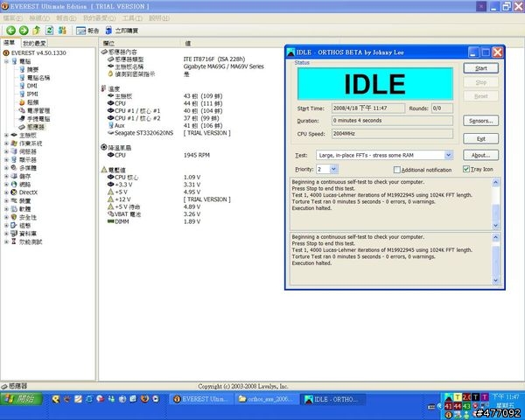This screenshot has height=420, width=525.
Task: Click the Motherboard (主機板) chip icon in tree
Action: (x=14, y=135)
